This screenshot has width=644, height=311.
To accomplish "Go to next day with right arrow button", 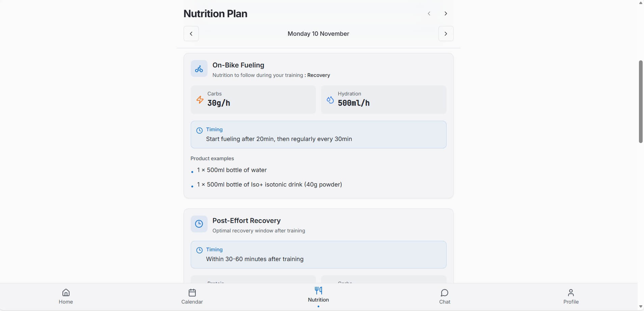I will tap(446, 34).
